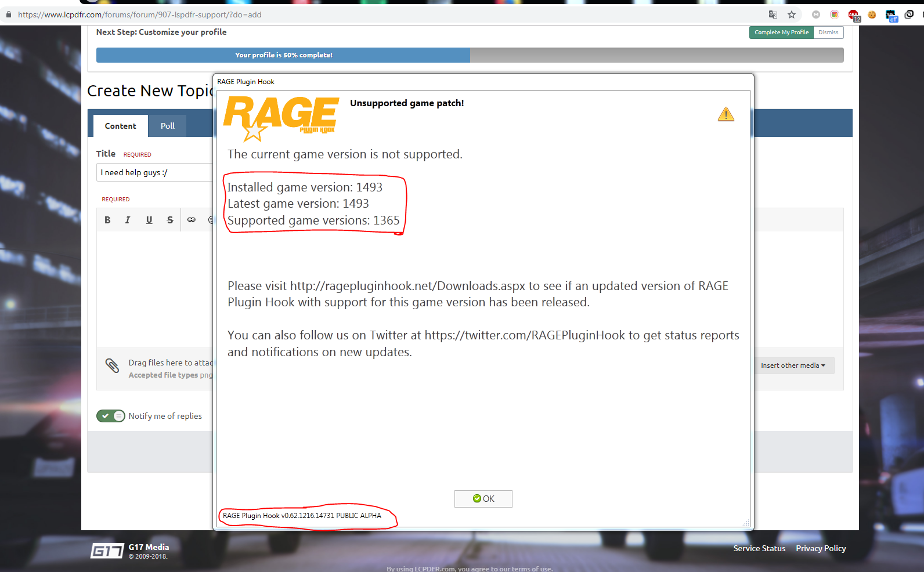The image size is (924, 572).
Task: Click the G17 Media footer logo
Action: click(107, 551)
